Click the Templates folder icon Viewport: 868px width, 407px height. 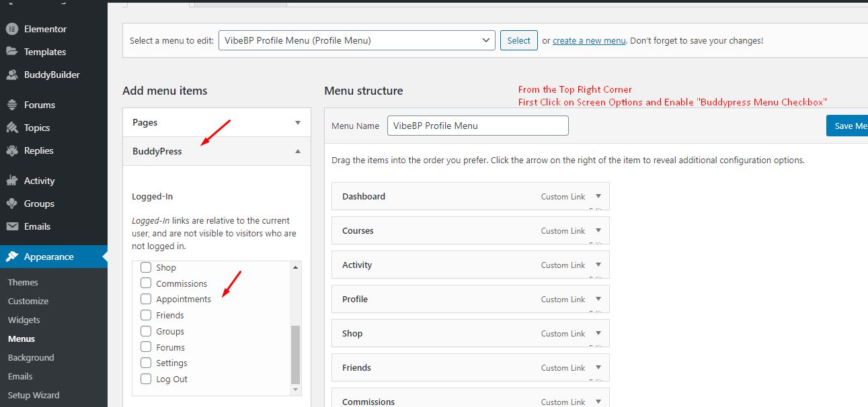[x=11, y=52]
